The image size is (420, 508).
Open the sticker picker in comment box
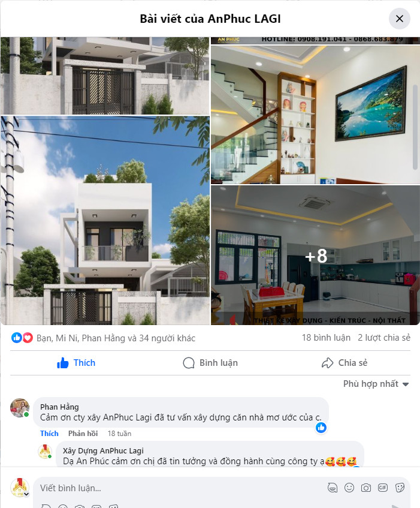click(x=400, y=488)
